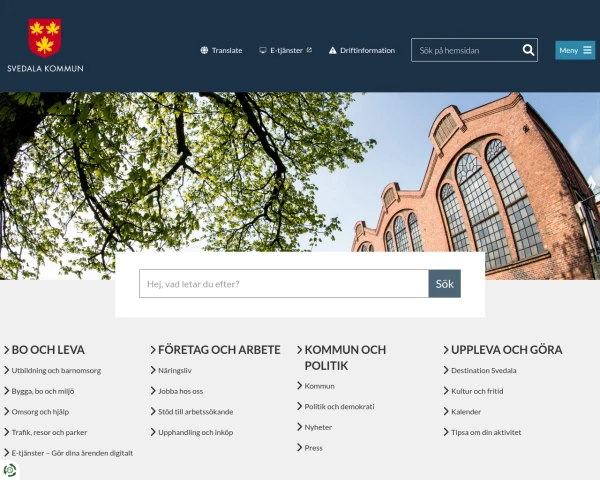The height and width of the screenshot is (480, 600).
Task: Open Tipsa om din aktivitet
Action: tap(486, 432)
